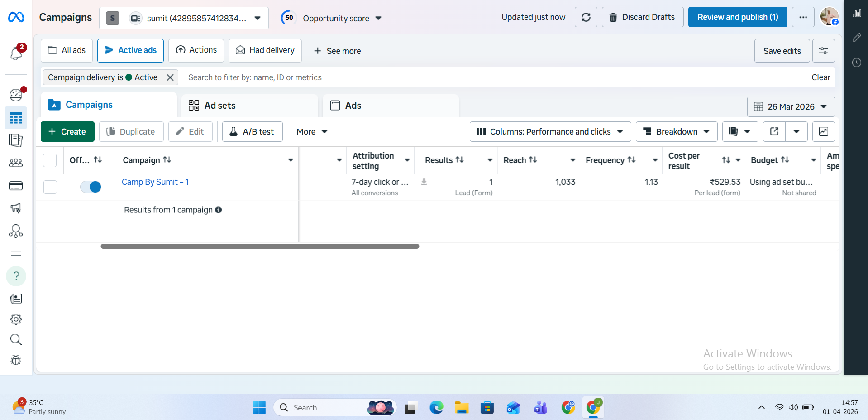Open the Camp By Sumit – 1 campaign link
Viewport: 868px width, 420px height.
click(155, 182)
